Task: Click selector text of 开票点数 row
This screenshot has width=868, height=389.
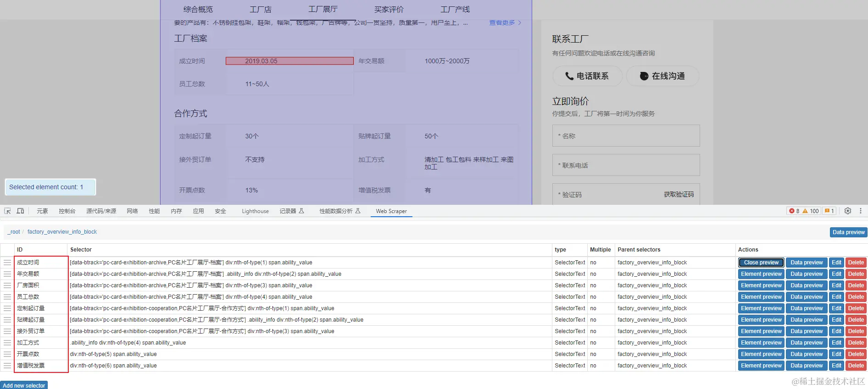Action: coord(113,354)
